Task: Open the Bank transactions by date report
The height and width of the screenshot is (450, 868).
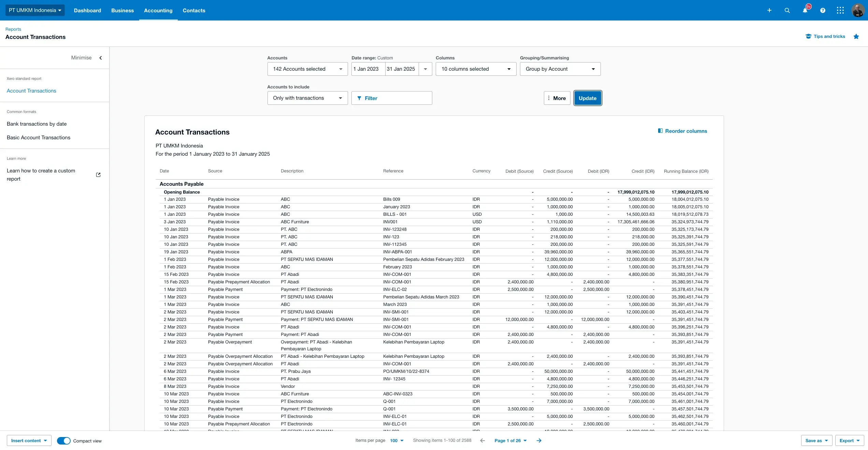Action: tap(37, 124)
